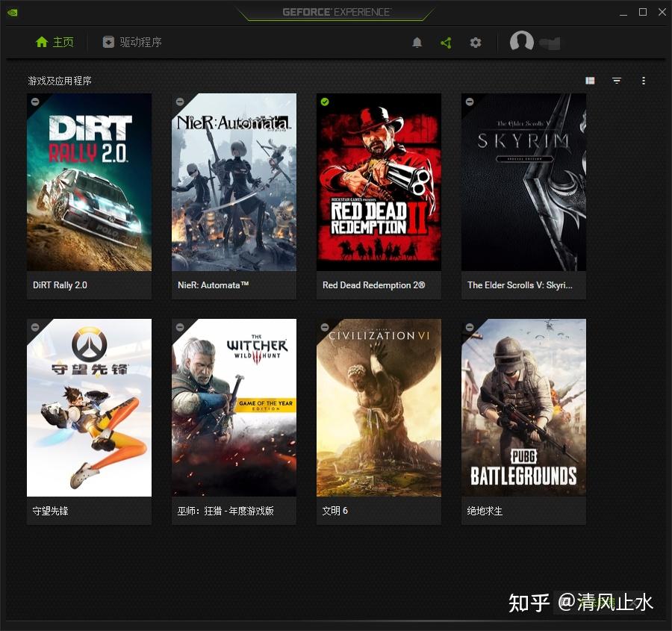
Task: Open the notifications bell
Action: click(x=417, y=43)
